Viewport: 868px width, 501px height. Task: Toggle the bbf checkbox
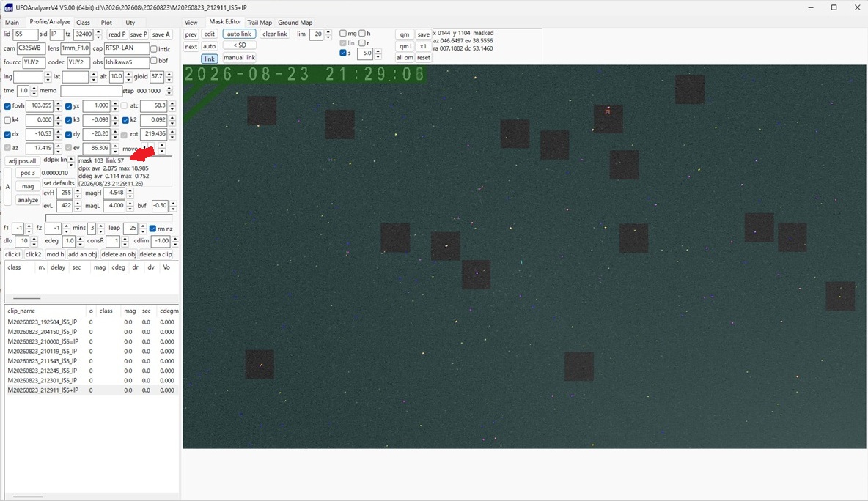[x=154, y=61]
